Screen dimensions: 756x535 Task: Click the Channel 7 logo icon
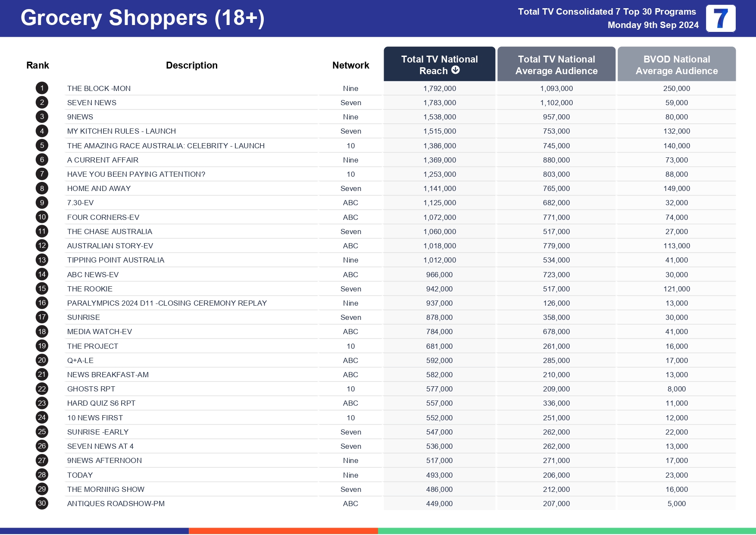coord(720,19)
